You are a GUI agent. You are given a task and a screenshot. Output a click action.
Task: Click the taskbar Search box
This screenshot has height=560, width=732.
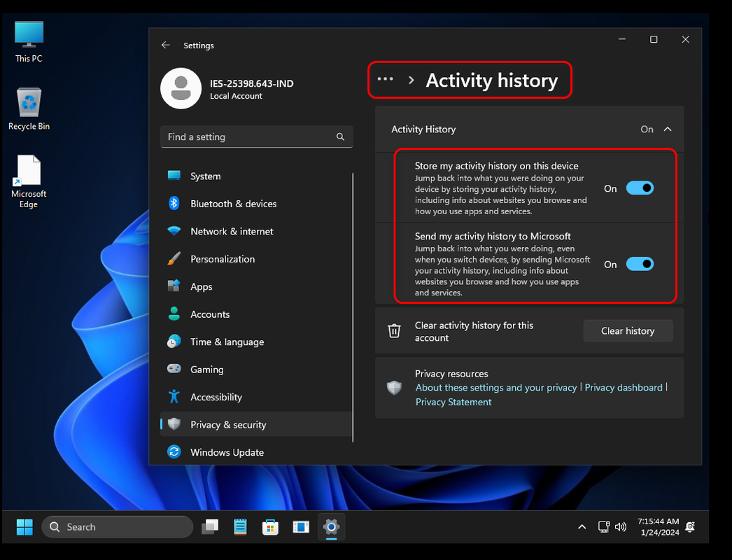(118, 527)
